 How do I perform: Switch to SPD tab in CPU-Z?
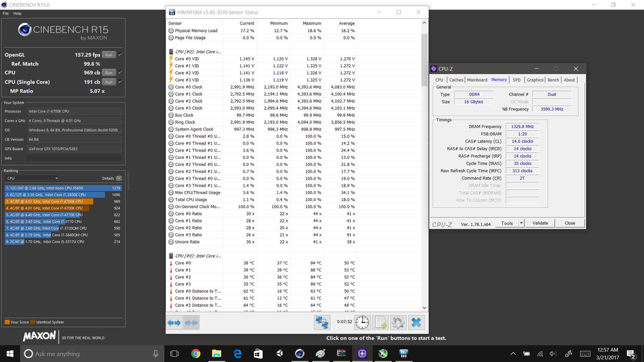point(517,80)
